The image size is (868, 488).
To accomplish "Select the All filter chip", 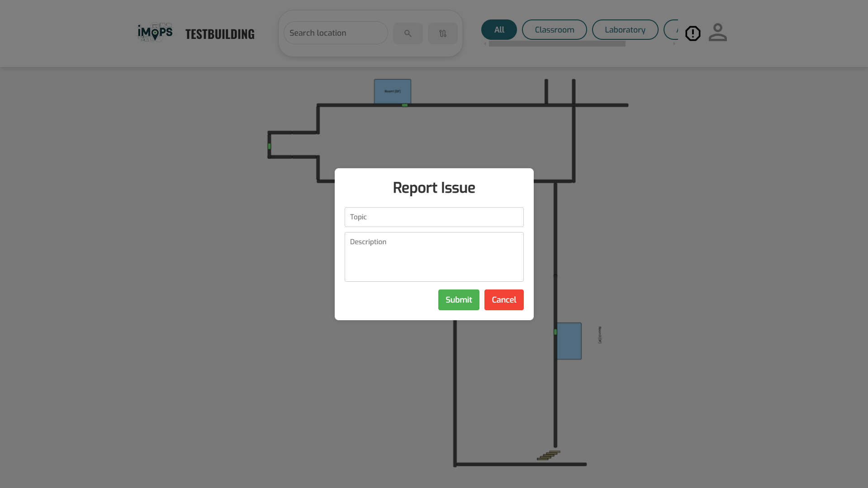I will click(x=499, y=30).
